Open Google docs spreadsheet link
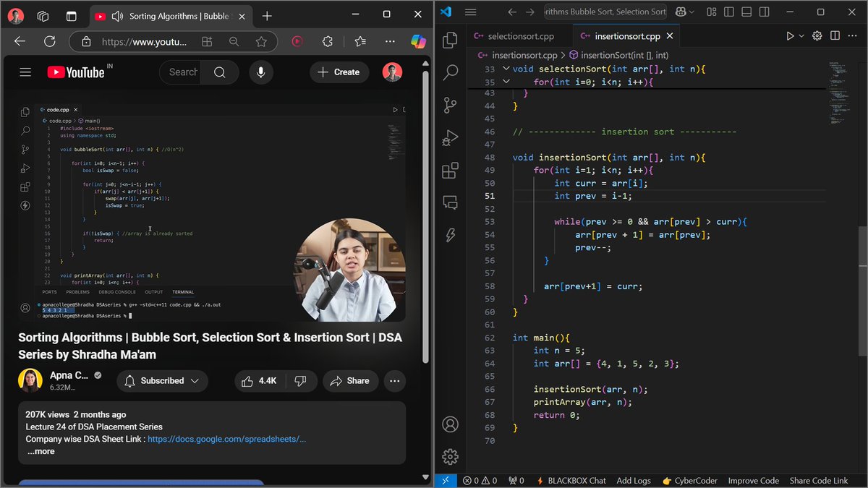 (x=226, y=439)
